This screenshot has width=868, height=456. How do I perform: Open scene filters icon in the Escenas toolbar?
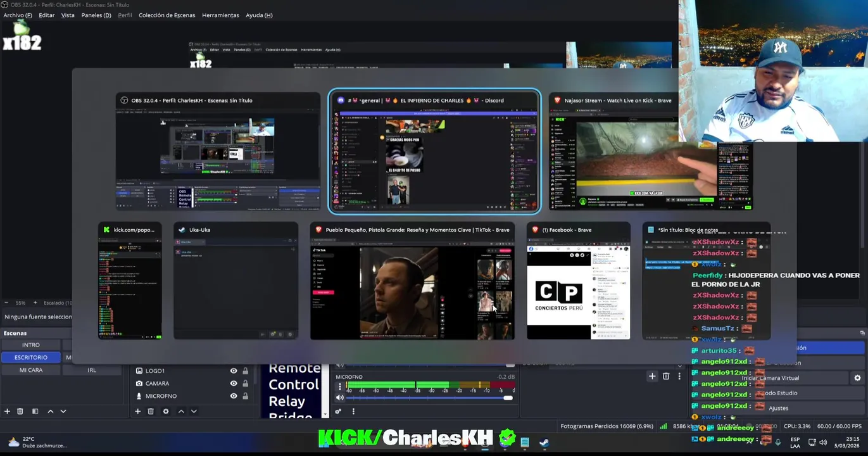[35, 411]
